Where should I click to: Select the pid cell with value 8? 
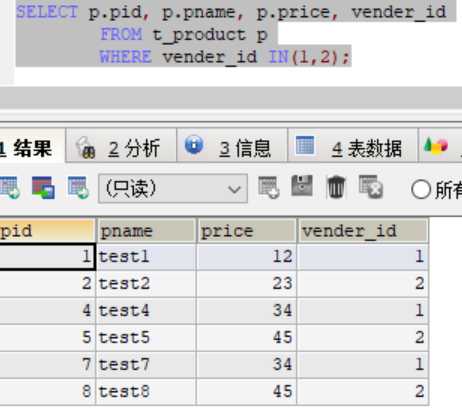47,392
